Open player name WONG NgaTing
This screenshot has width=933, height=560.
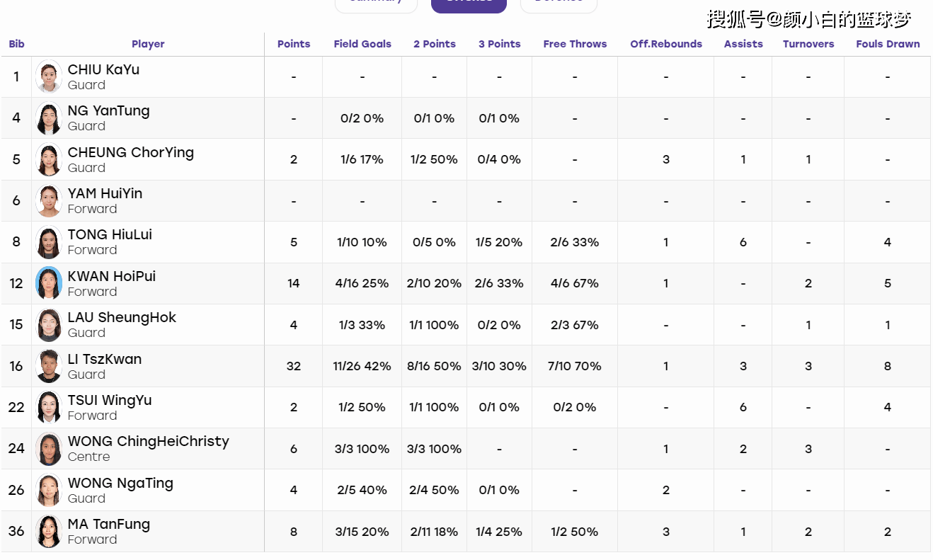pyautogui.click(x=120, y=483)
